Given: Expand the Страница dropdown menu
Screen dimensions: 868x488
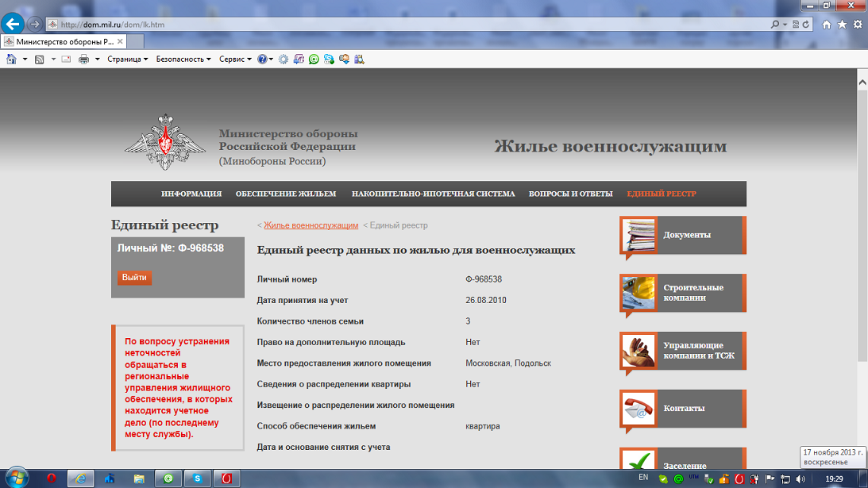Looking at the screenshot, I should [128, 59].
